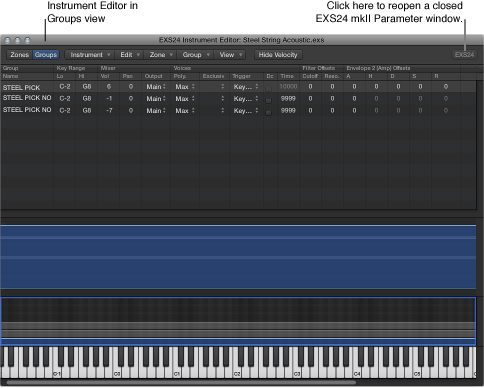This screenshot has width=484, height=388.
Task: Click the key labeled C5 on keyboard
Action: coord(417,374)
